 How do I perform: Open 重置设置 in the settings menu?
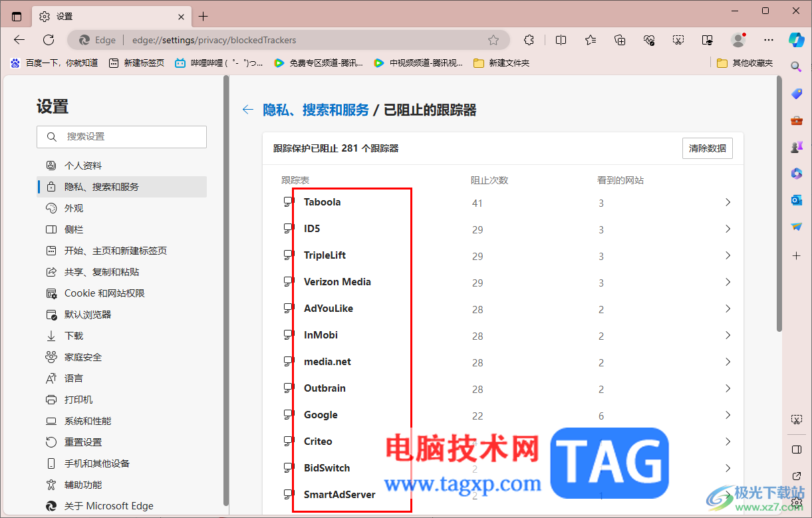click(x=122, y=442)
